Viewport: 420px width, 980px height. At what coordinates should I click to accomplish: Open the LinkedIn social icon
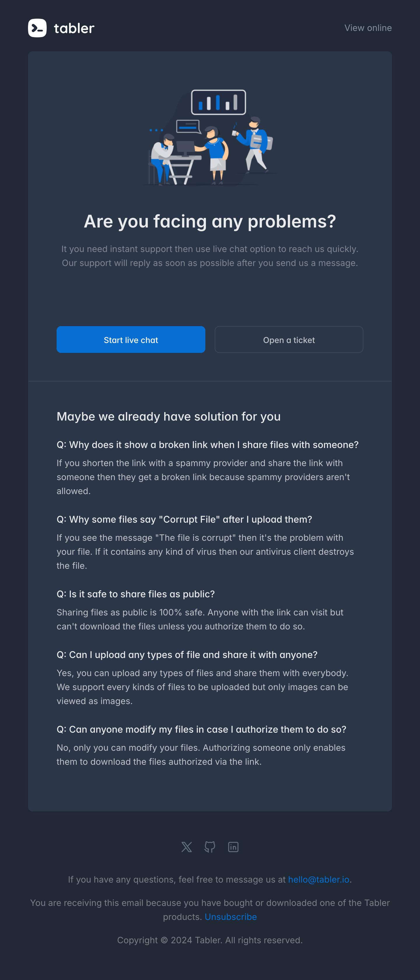point(233,847)
